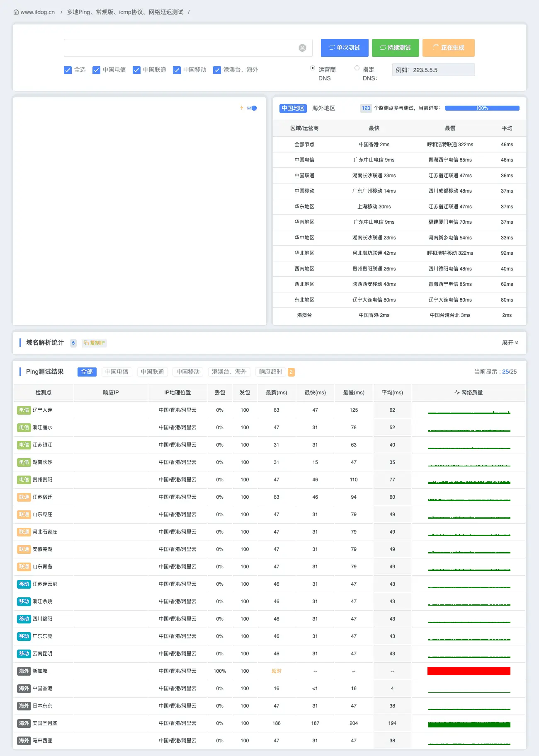The image size is (539, 756).
Task: Expand the 域名解析统计 section via 展开
Action: (510, 343)
